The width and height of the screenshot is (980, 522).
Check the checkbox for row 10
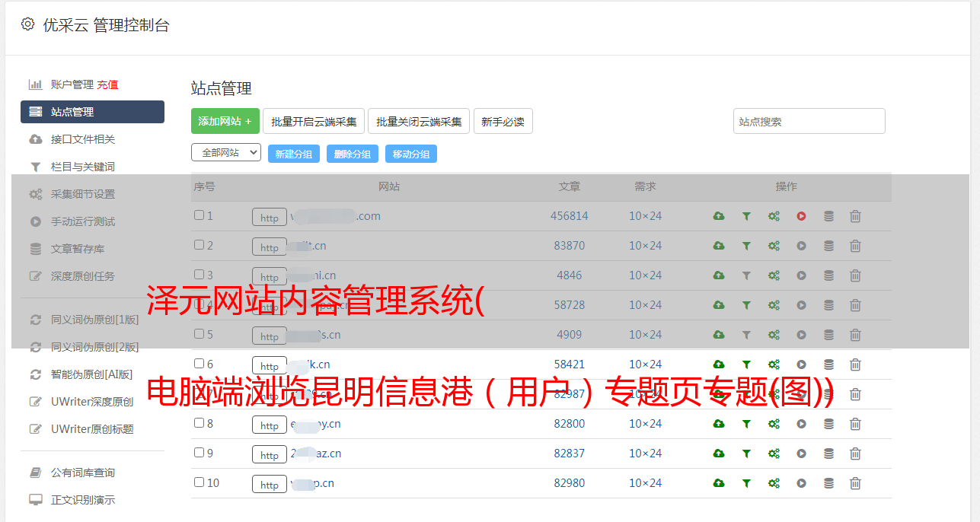point(199,482)
